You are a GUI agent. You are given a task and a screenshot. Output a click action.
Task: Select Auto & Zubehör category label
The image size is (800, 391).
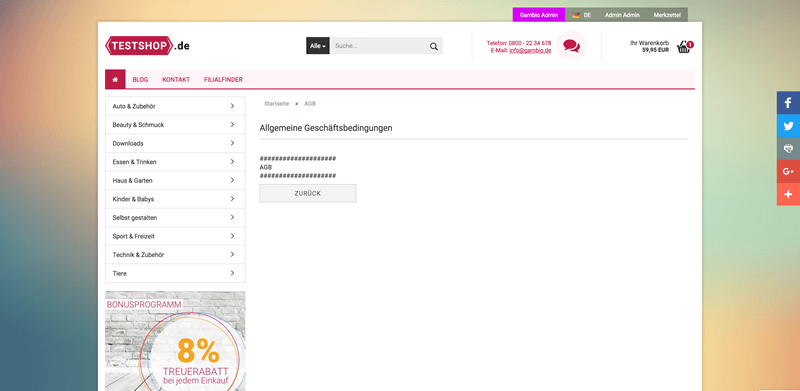click(x=134, y=106)
